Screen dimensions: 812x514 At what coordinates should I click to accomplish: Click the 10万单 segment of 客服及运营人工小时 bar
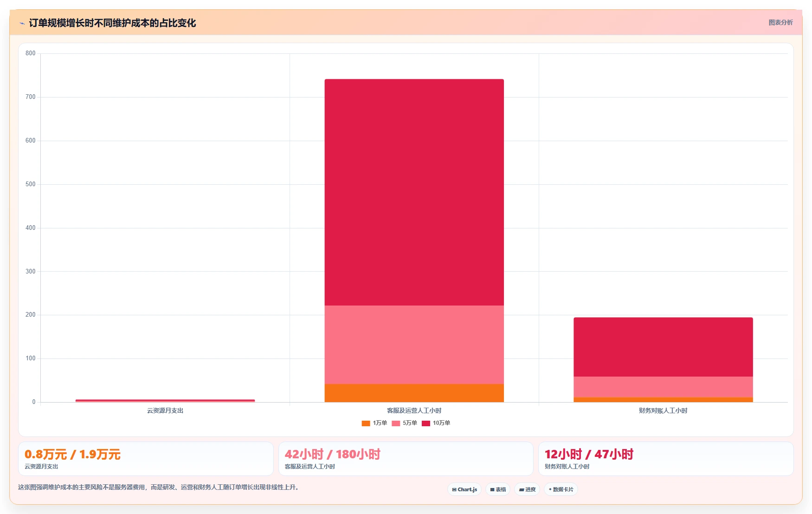point(414,192)
